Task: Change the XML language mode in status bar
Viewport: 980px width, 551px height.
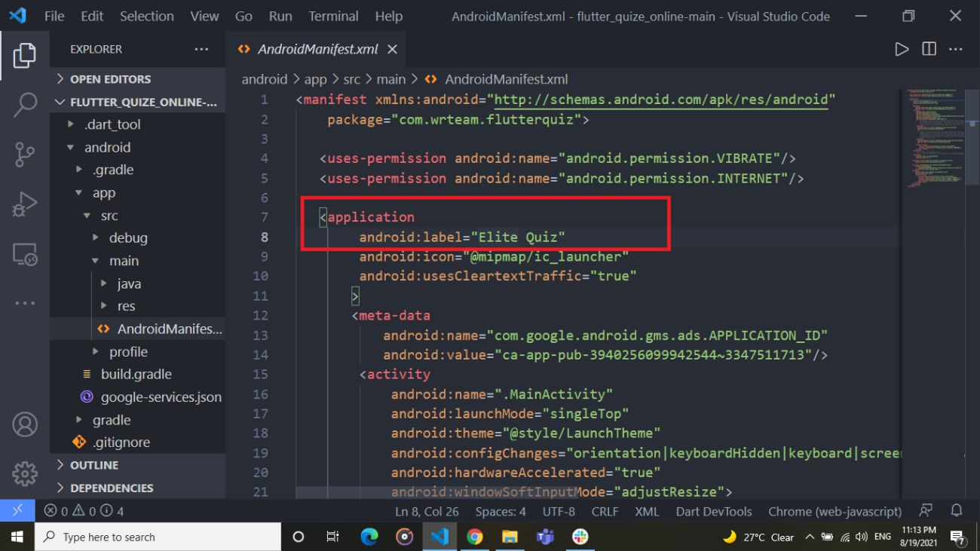Action: (647, 511)
